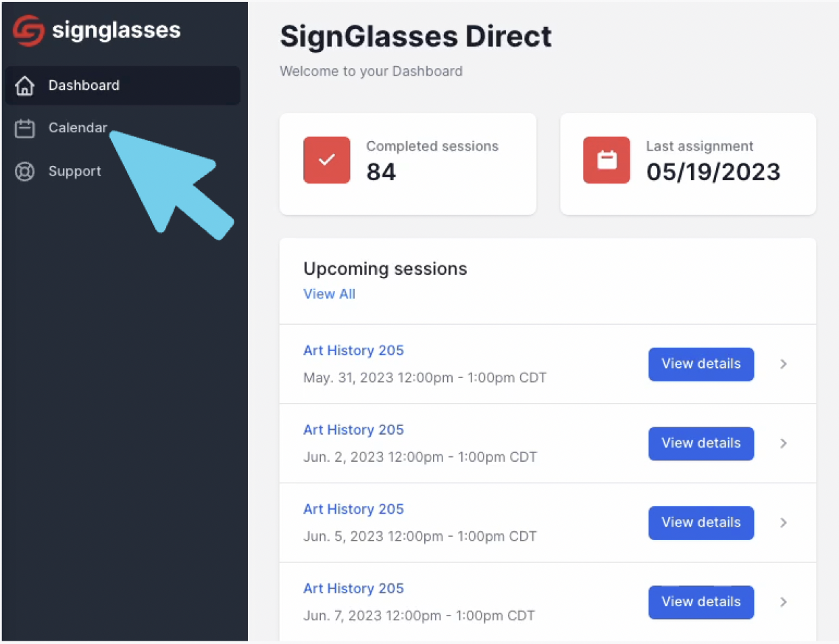View details for Jun. 5 session
The width and height of the screenshot is (839, 644).
pyautogui.click(x=701, y=523)
